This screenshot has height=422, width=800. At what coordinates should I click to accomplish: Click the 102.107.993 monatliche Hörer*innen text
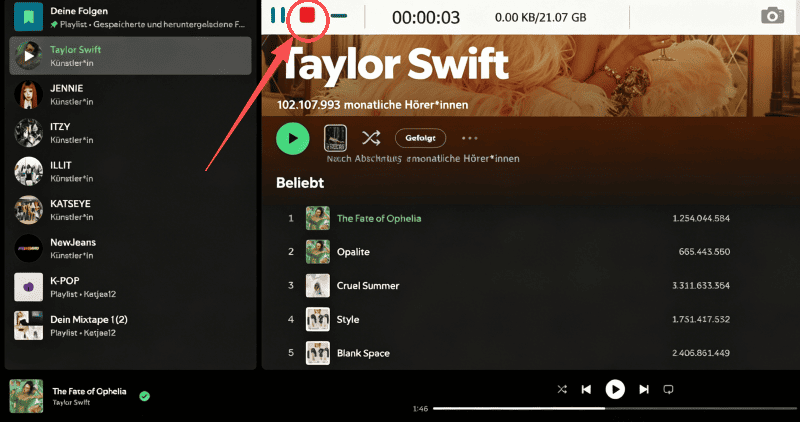pyautogui.click(x=372, y=105)
